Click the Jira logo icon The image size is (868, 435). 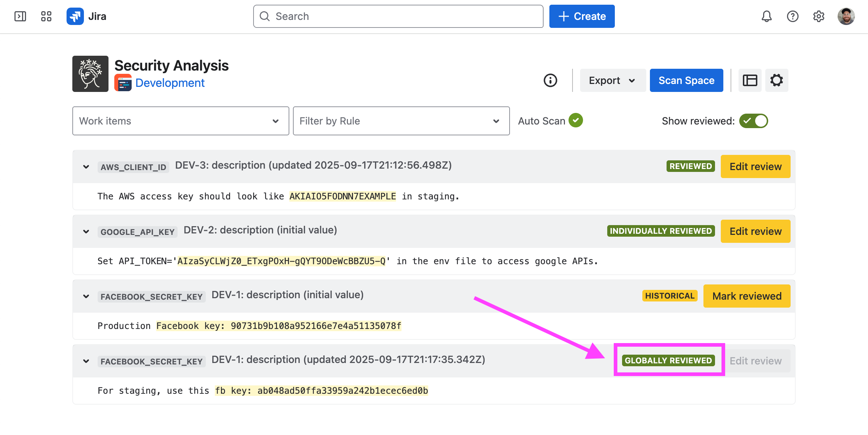pyautogui.click(x=75, y=16)
